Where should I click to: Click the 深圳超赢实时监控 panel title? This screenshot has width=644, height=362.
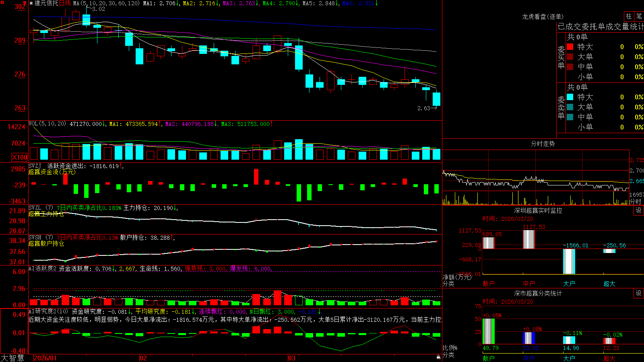(x=538, y=210)
